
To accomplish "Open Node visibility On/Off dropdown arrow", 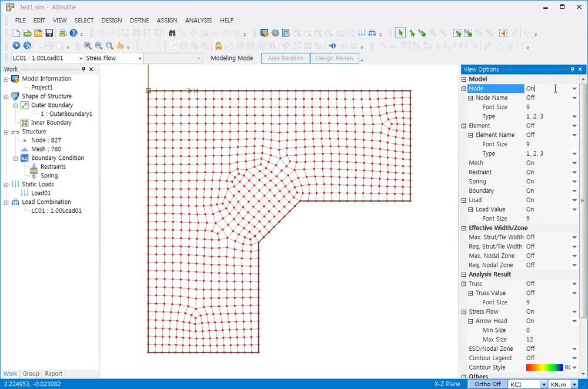I will (574, 89).
